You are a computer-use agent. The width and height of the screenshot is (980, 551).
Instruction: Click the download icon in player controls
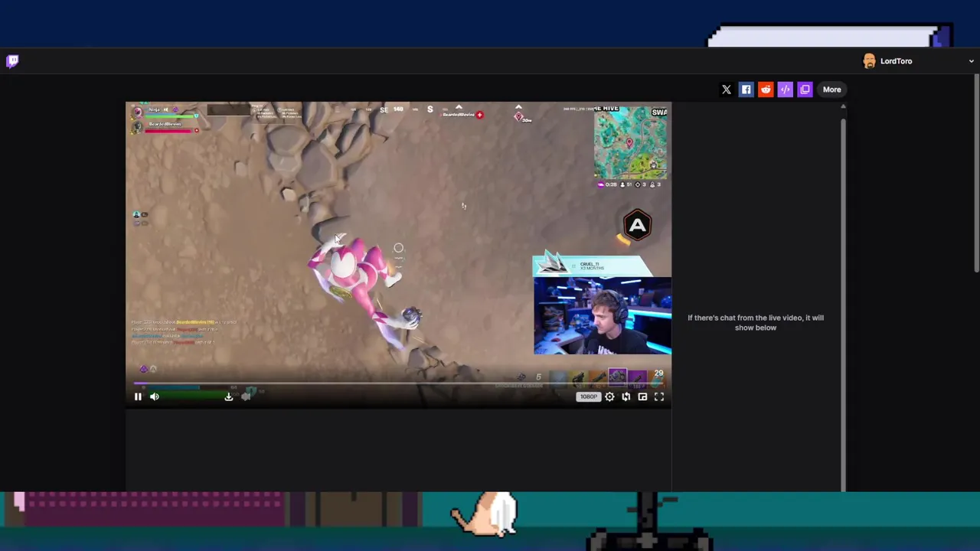(228, 396)
